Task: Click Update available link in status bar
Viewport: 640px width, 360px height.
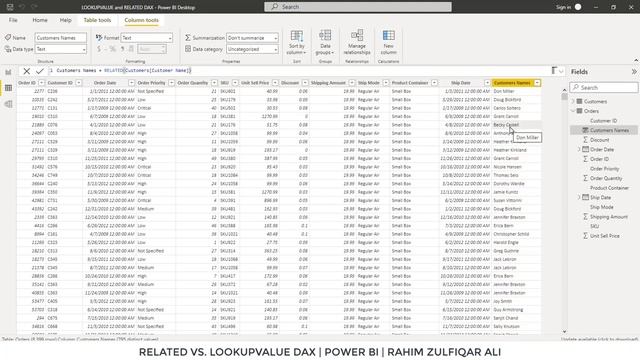Action: pos(599,339)
